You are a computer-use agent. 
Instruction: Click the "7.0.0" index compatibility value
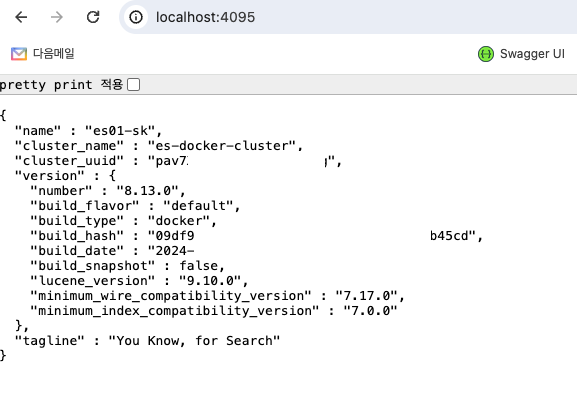[x=370, y=311]
